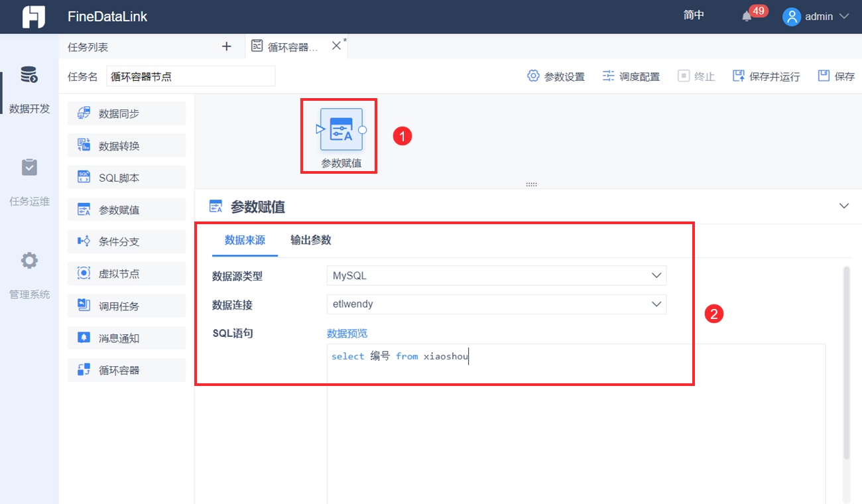The height and width of the screenshot is (504, 862).
Task: Collapse the 参数赋值 settings panel
Action: 844,206
